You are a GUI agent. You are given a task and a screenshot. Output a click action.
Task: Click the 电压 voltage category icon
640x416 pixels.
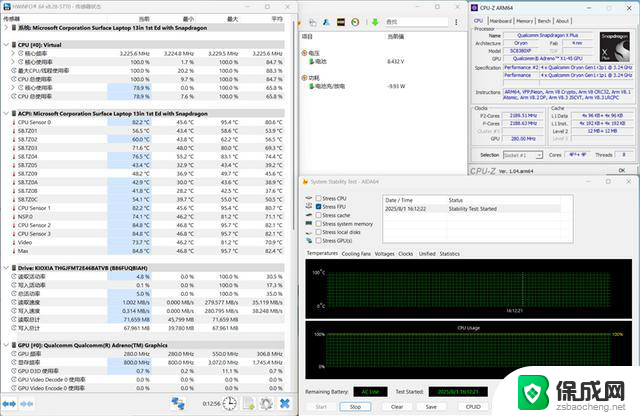[x=304, y=53]
